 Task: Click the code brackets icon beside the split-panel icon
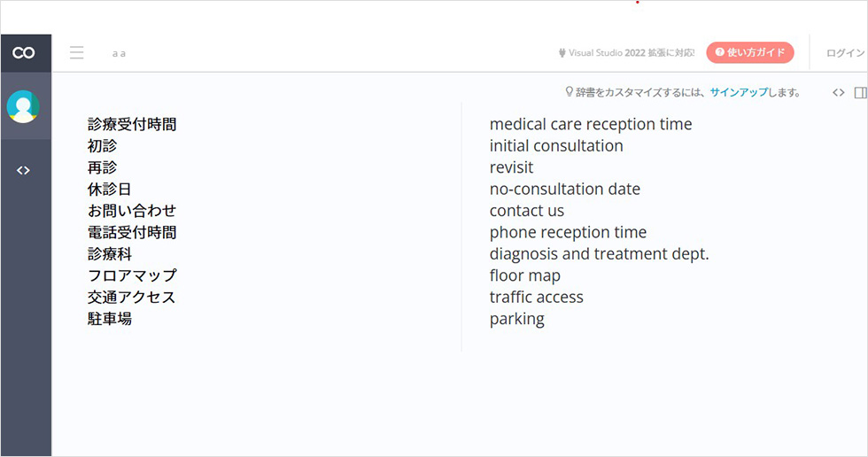click(838, 92)
